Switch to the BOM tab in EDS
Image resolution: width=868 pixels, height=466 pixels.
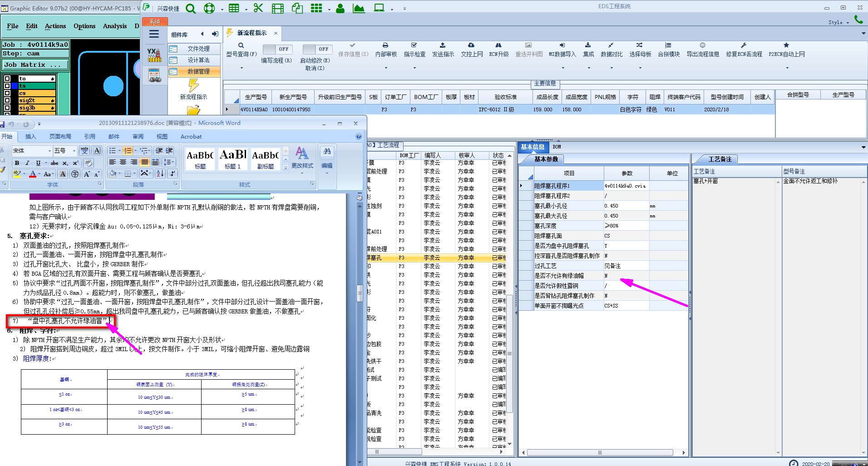point(557,147)
